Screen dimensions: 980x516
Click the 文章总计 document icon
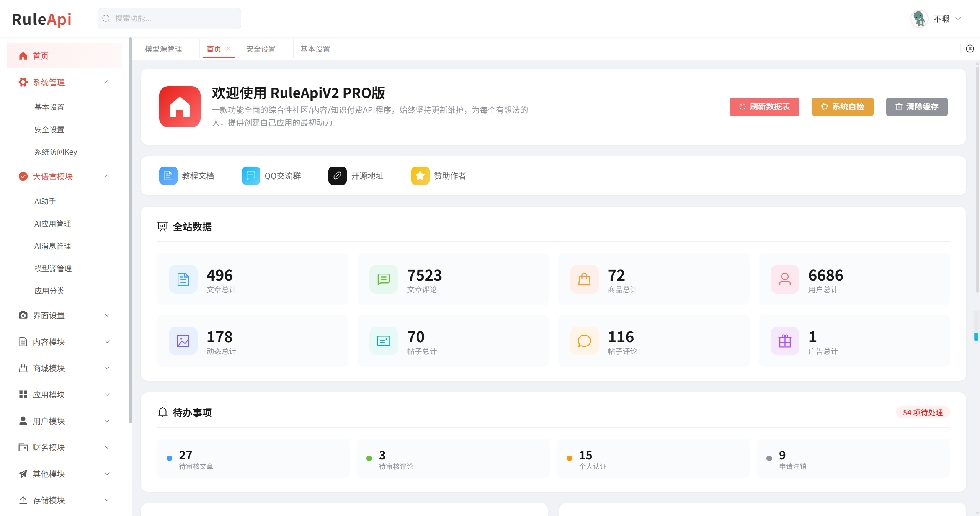pos(183,279)
